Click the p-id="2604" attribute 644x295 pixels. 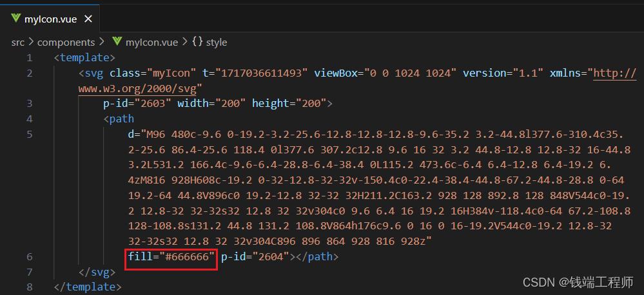pyautogui.click(x=255, y=257)
